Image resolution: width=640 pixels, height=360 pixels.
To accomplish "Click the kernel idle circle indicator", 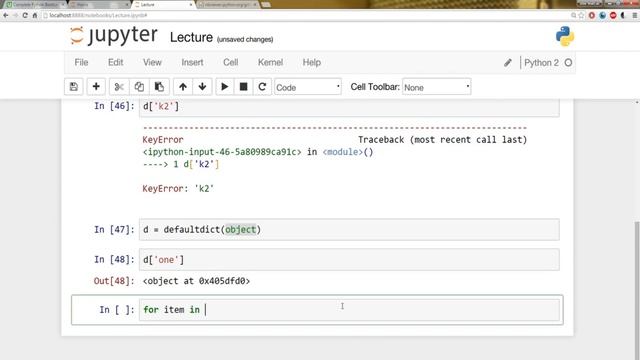I will 568,62.
